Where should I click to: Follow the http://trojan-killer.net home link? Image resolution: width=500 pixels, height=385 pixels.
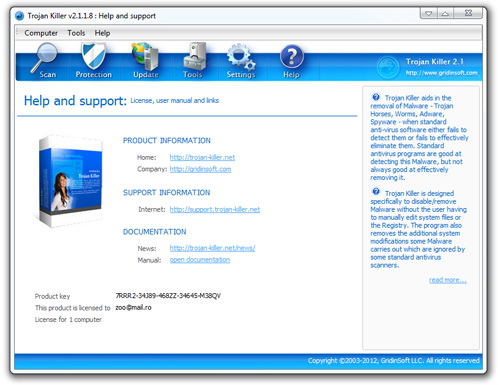202,157
